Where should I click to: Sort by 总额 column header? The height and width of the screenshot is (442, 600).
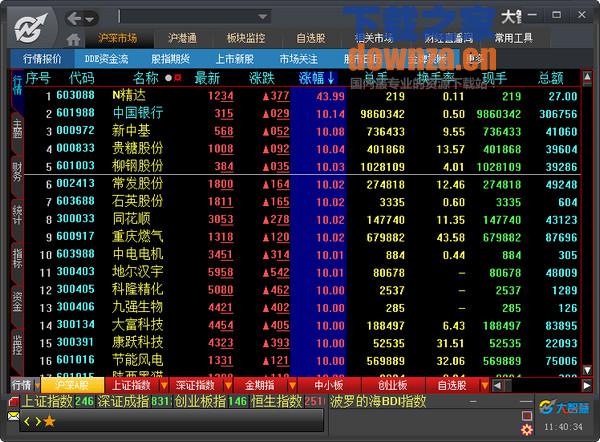[551, 78]
